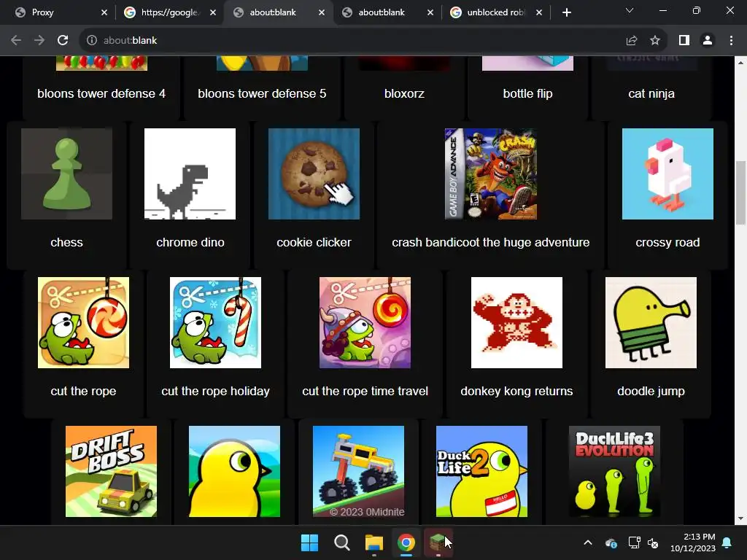Click the cut the rope text label
This screenshot has height=560, width=747.
pyautogui.click(x=83, y=391)
